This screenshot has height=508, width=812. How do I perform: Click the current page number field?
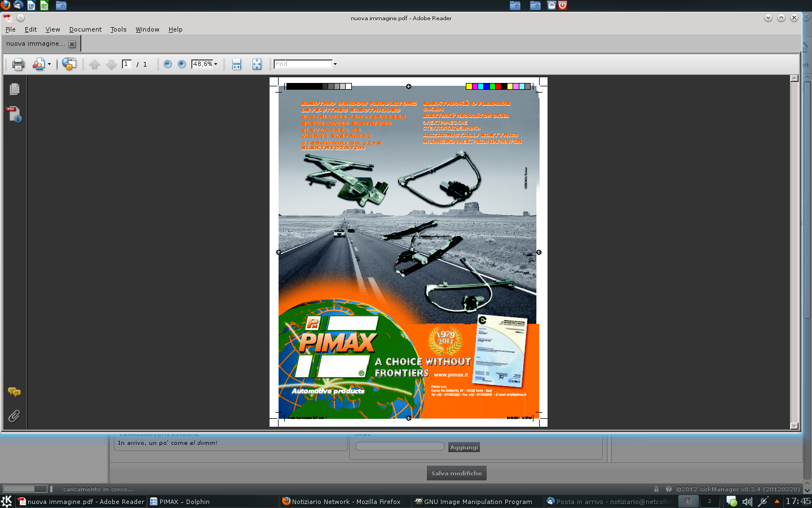pyautogui.click(x=127, y=64)
